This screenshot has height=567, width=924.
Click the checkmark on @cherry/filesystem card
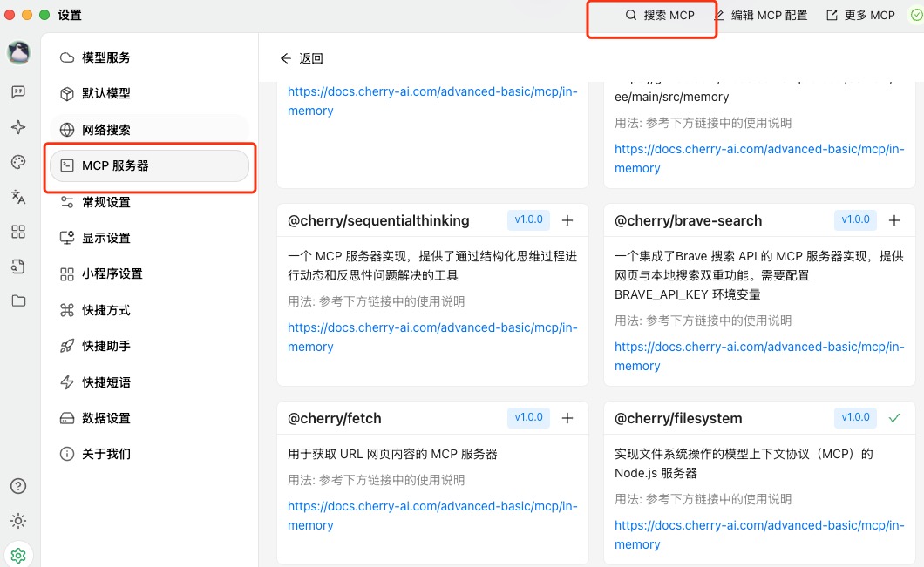(x=894, y=418)
